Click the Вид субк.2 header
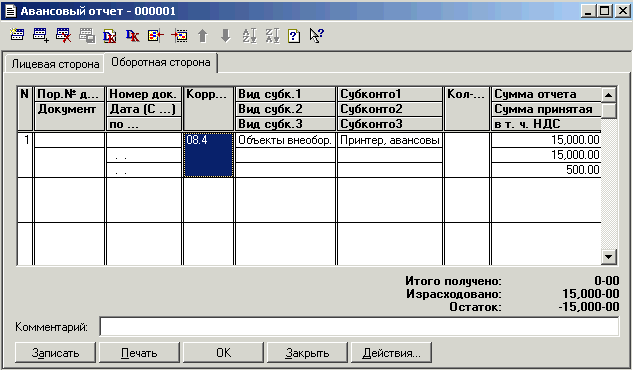This screenshot has width=633, height=370. pos(285,109)
